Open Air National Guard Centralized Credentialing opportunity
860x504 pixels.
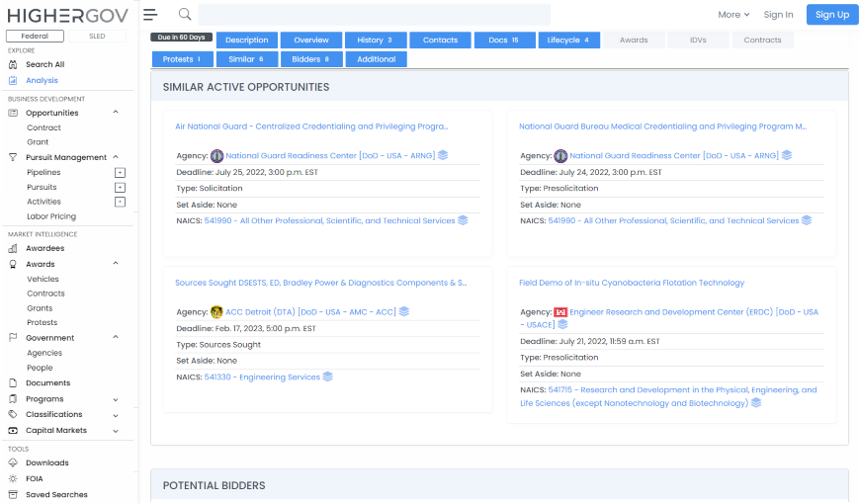pos(311,126)
